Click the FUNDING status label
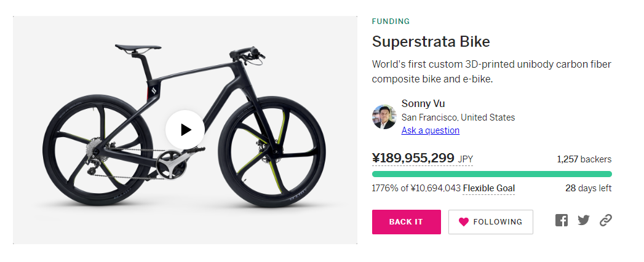The height and width of the screenshot is (262, 644). pos(391,21)
